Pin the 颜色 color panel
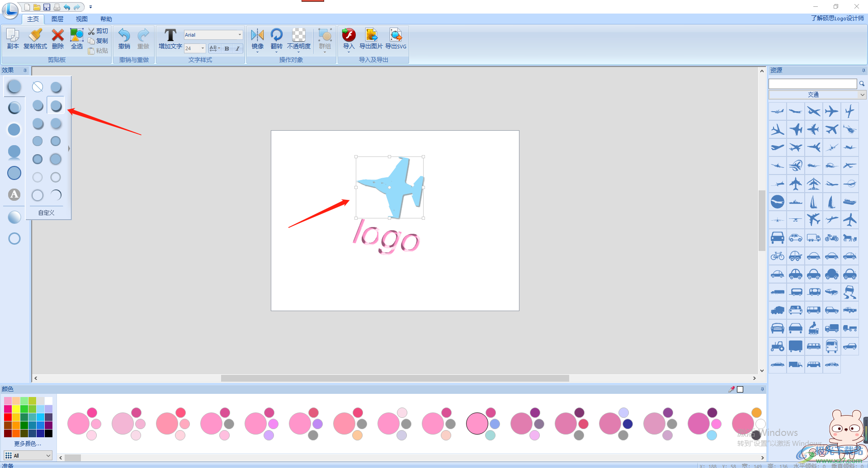The width and height of the screenshot is (868, 468). pos(762,389)
